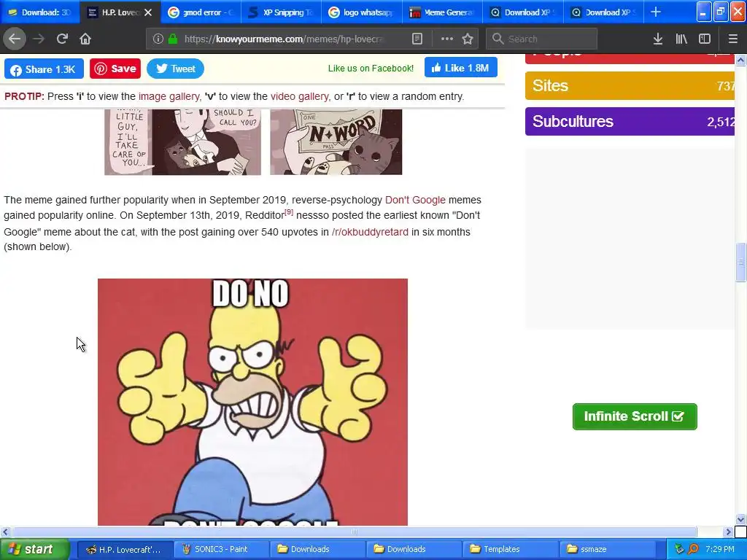Open the reference [9] footnote link
Screen dimensions: 747x560
[289, 212]
